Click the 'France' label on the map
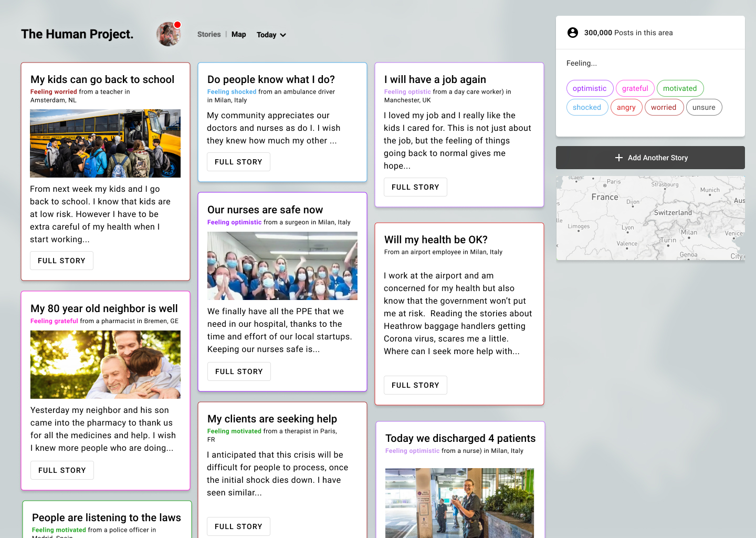This screenshot has height=538, width=756. click(x=605, y=197)
